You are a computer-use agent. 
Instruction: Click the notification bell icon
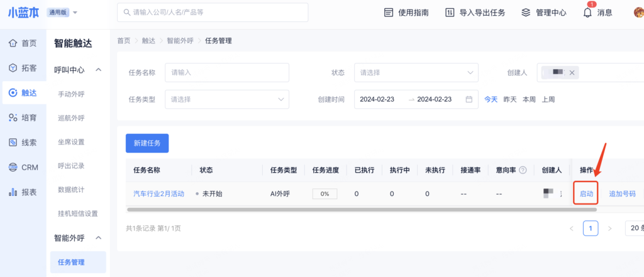[587, 13]
